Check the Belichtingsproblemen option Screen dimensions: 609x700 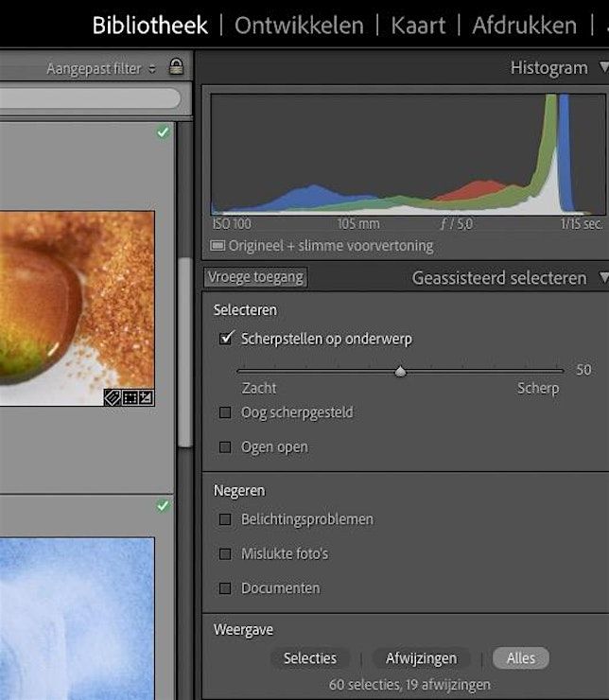[225, 519]
